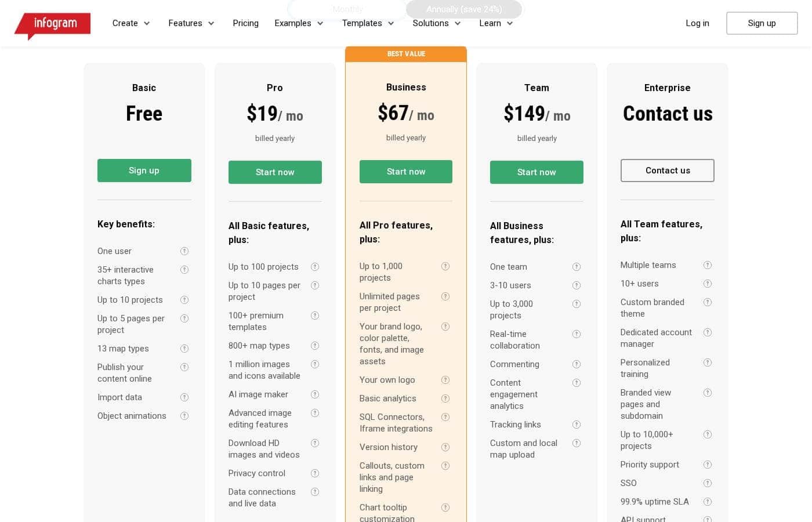Click help icon beside 'Basic analytics'
The image size is (812, 522).
445,398
